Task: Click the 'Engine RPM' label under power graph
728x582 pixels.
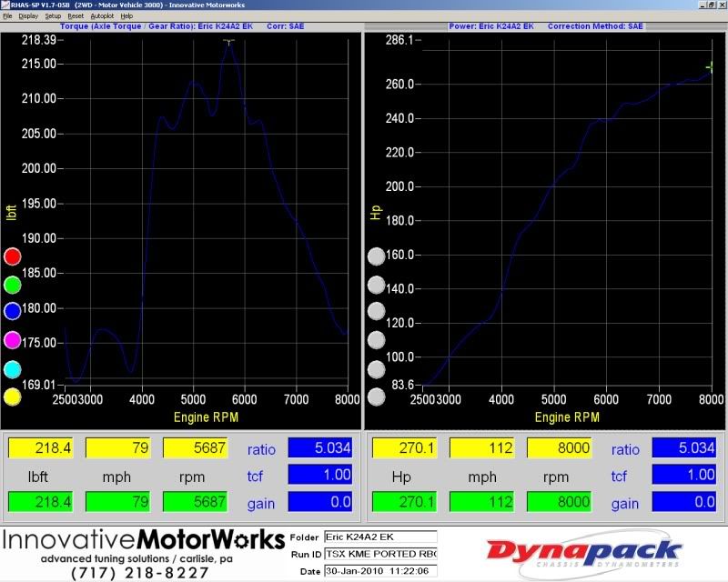Action: point(567,417)
